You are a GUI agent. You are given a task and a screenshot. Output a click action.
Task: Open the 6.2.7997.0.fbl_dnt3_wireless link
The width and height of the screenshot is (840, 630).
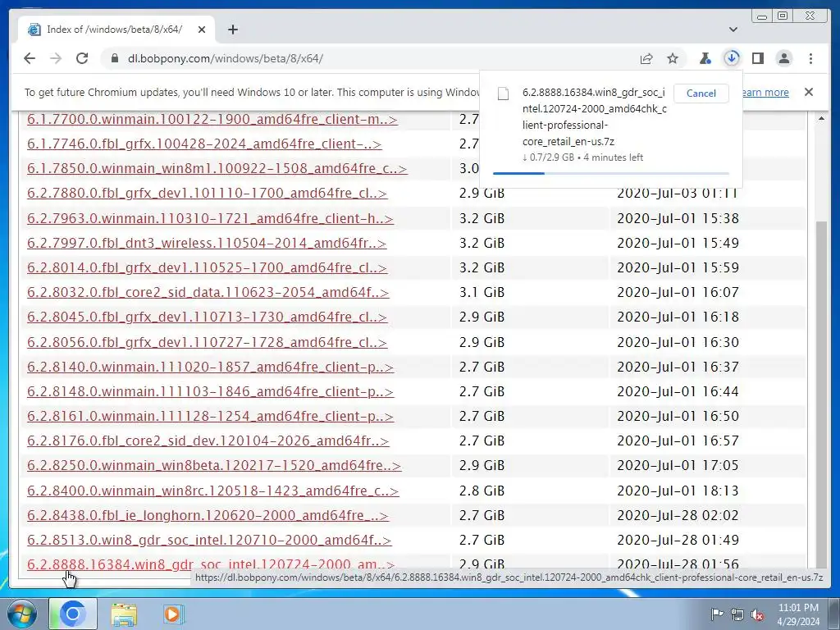point(206,243)
